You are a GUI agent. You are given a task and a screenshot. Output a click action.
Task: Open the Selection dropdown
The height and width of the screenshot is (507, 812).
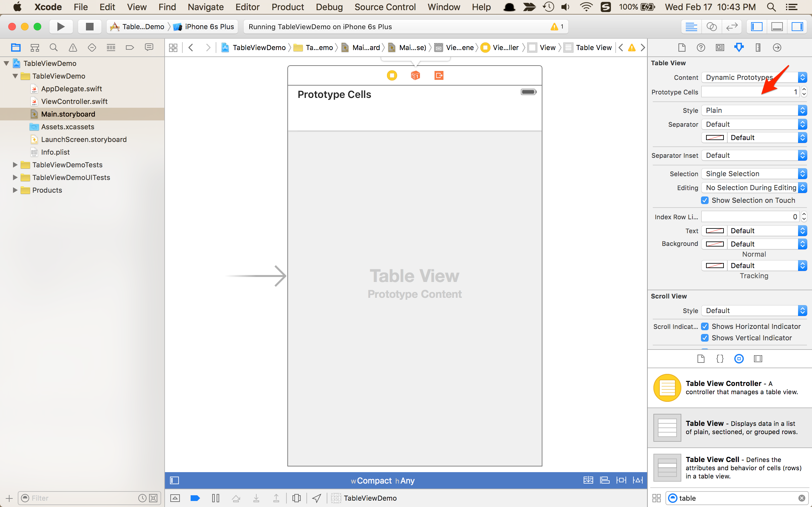[754, 174]
